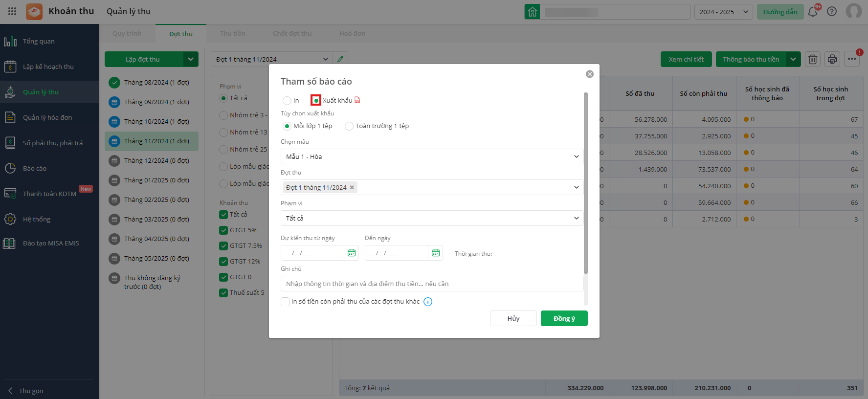Open the 2024 - 2025 school year dropdown
This screenshot has height=399, width=868.
(x=724, y=12)
